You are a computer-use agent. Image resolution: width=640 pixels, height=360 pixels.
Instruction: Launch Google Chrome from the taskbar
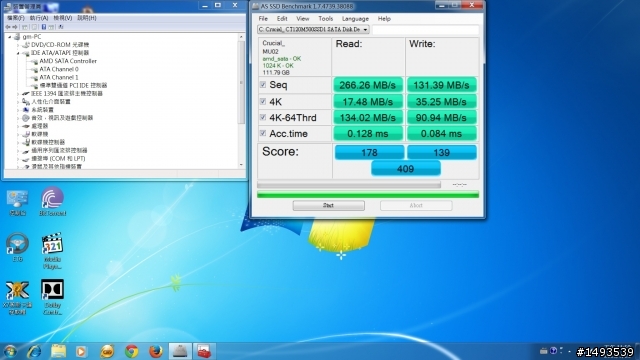[x=131, y=351]
